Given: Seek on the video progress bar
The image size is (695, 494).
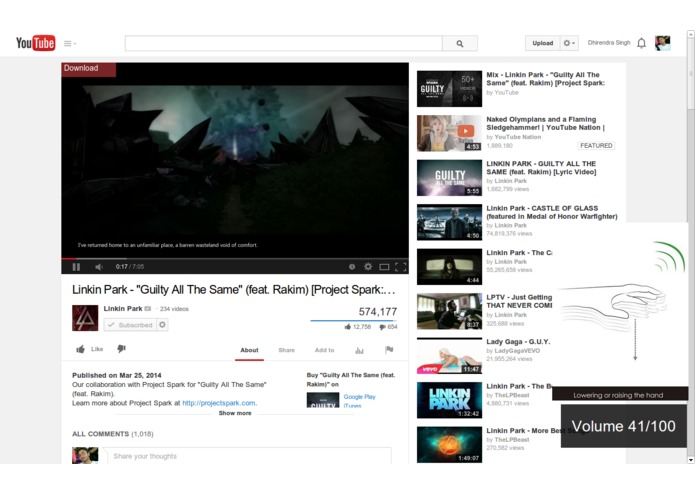Looking at the screenshot, I should point(235,258).
